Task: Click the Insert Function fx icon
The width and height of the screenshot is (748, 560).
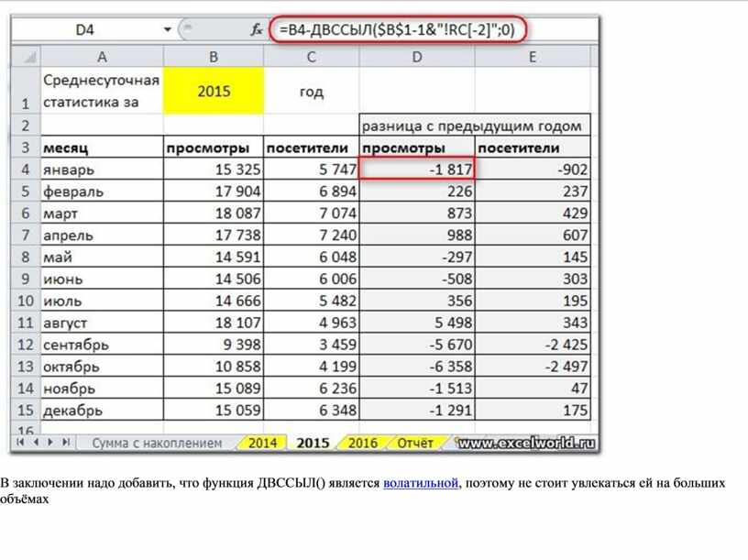Action: point(258,30)
